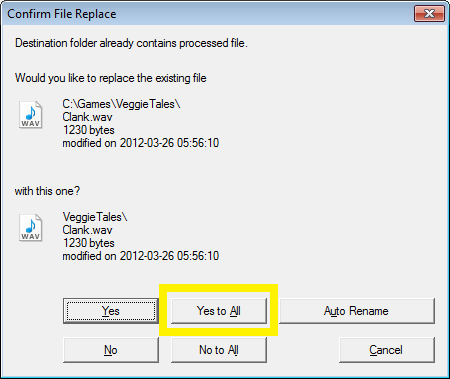Decline replacement with the No button
Screen dimensions: 450x379
coord(111,350)
